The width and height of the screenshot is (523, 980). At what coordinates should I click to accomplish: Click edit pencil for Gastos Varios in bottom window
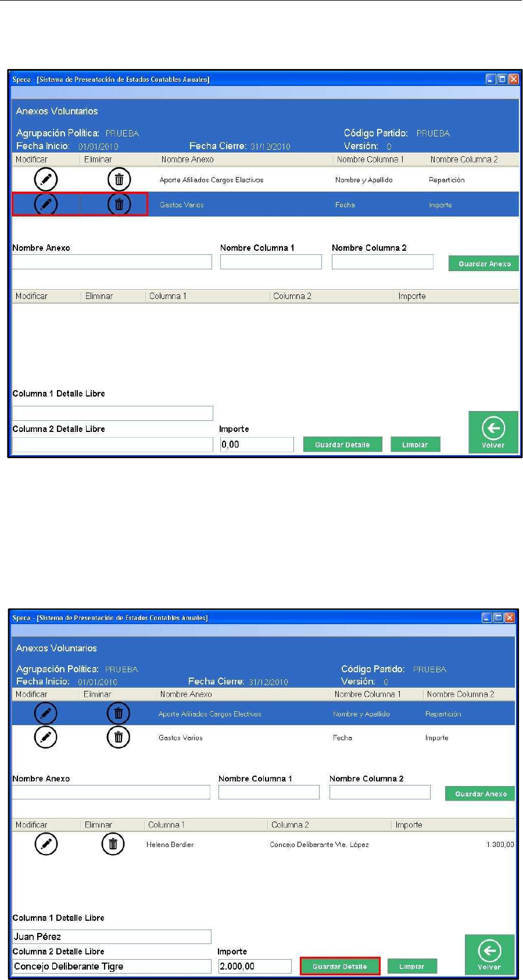[x=46, y=737]
